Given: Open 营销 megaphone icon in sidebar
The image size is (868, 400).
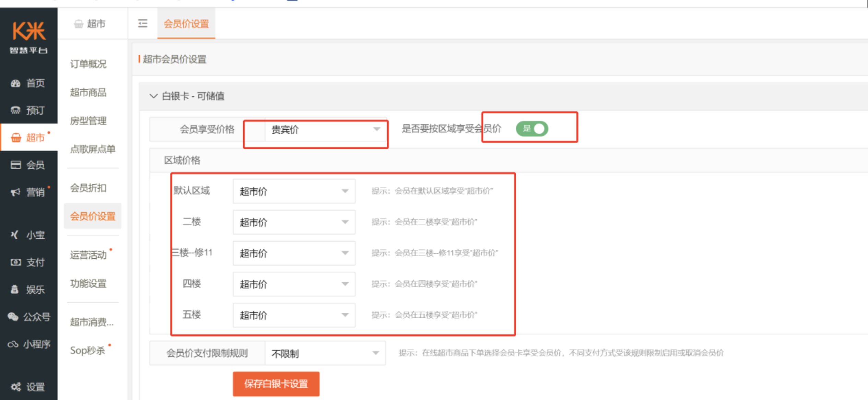Looking at the screenshot, I should pyautogui.click(x=15, y=192).
